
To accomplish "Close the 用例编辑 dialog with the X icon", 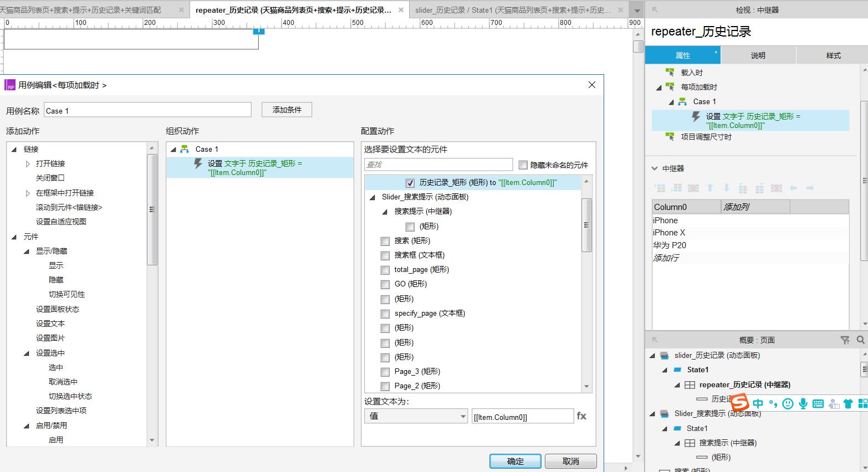I will 591,85.
